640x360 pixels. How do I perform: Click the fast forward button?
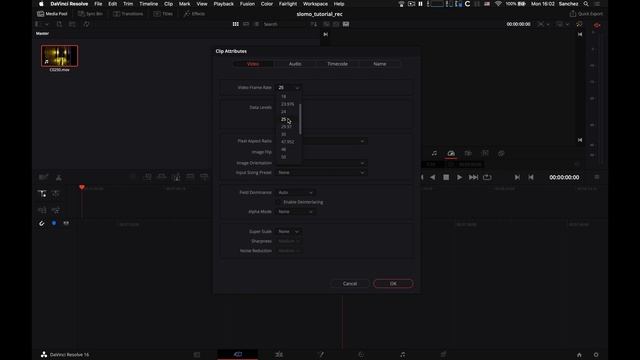coord(473,178)
